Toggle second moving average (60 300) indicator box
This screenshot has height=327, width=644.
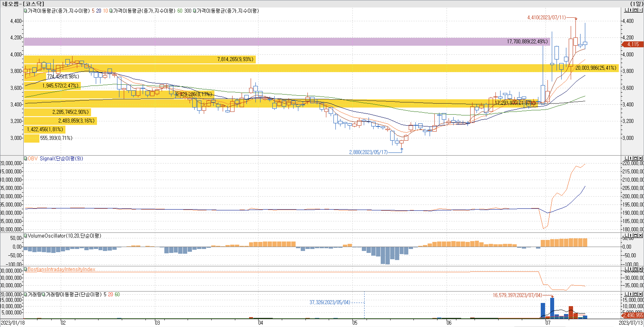coord(111,11)
